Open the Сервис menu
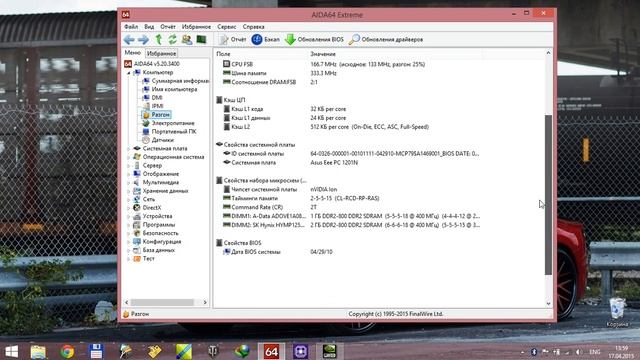 [x=227, y=27]
